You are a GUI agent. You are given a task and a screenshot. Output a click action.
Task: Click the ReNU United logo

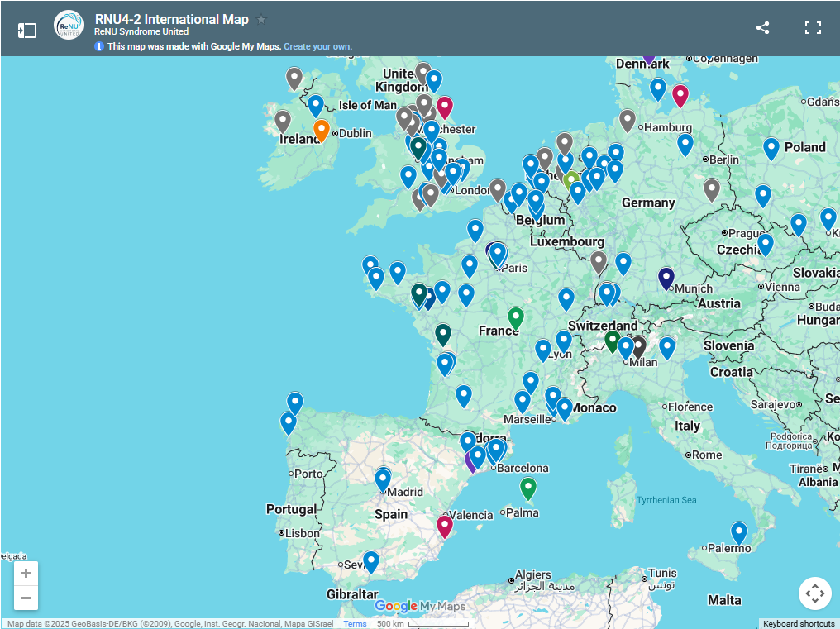click(69, 25)
